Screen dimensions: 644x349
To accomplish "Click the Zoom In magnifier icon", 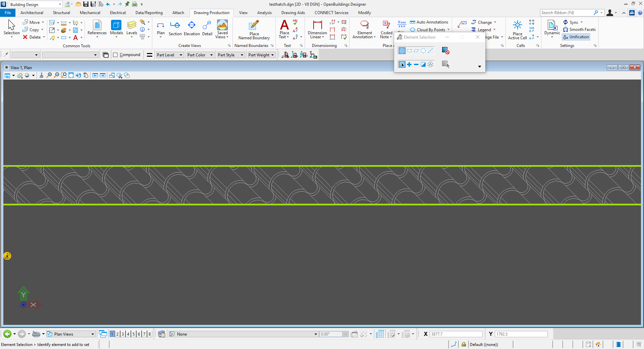I will point(49,76).
